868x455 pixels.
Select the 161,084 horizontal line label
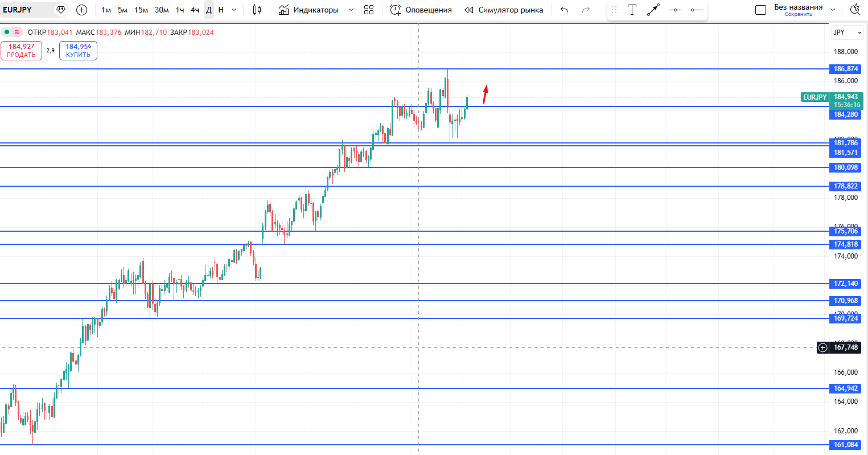(846, 445)
